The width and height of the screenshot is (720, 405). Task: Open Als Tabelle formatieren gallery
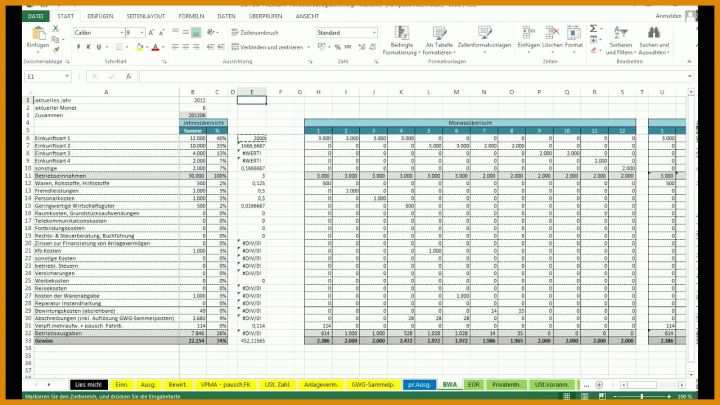pos(439,40)
